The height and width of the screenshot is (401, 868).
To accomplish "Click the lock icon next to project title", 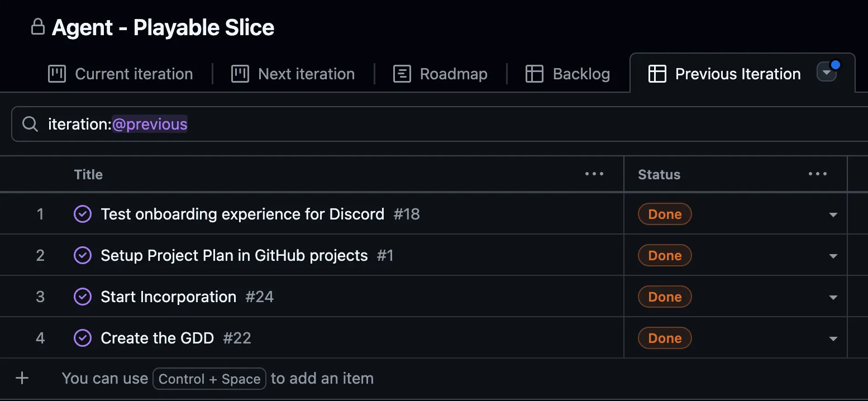I will [x=37, y=26].
